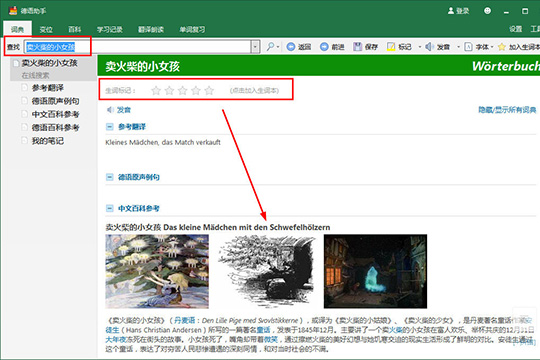This screenshot has height=360, width=540.
Task: Switch to the 变位 tab
Action: point(46,30)
